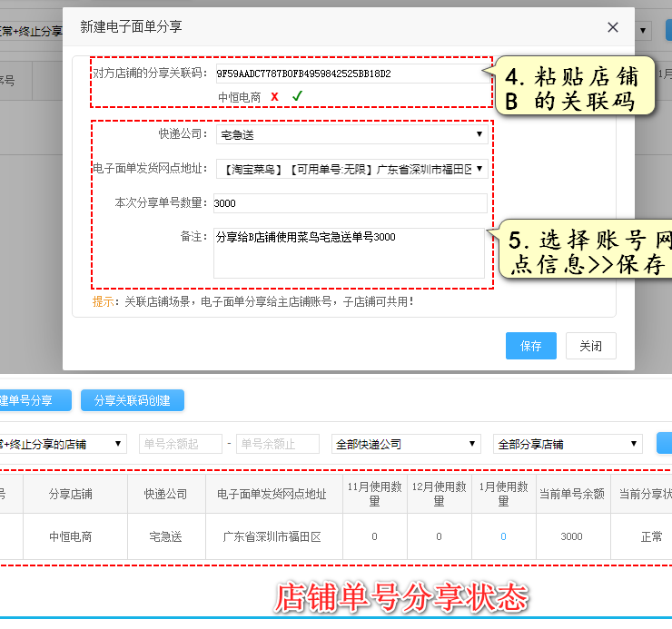Image resolution: width=672 pixels, height=629 pixels.
Task: Close the 新建电子面单分享 dialog with X
Action: pos(613,27)
